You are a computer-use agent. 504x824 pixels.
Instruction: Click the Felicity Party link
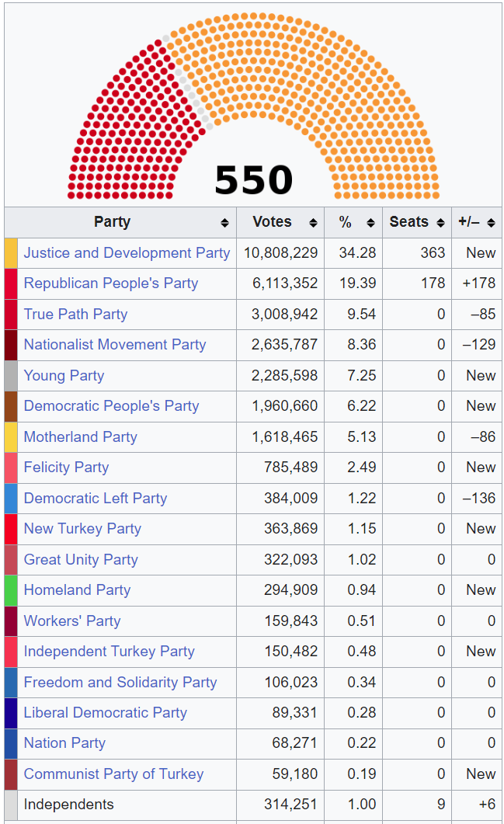[66, 468]
